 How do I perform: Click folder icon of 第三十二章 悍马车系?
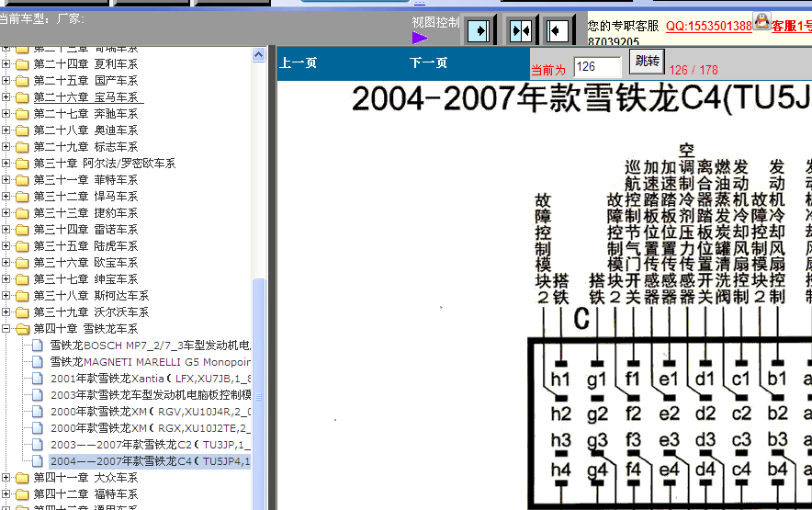point(22,197)
